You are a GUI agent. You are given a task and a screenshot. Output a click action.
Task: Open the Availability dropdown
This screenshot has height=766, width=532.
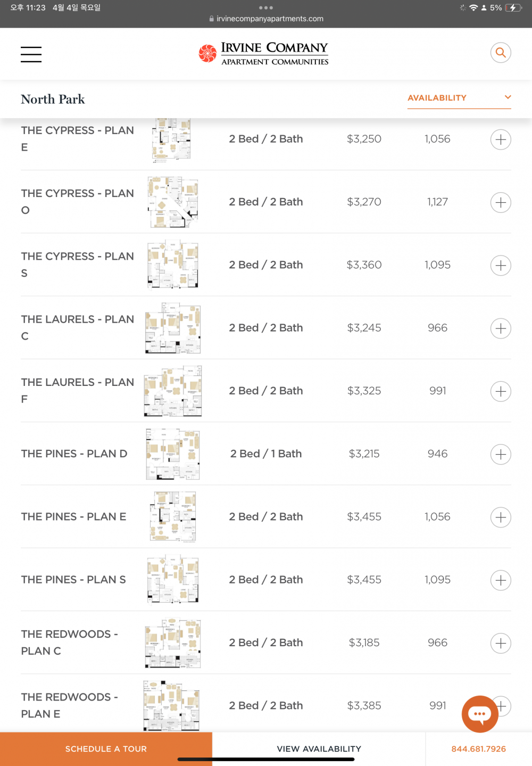point(459,98)
